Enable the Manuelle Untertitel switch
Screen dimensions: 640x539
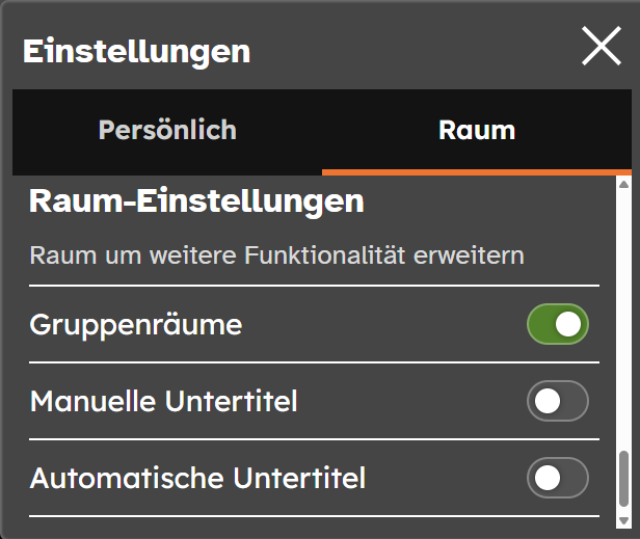click(x=557, y=402)
